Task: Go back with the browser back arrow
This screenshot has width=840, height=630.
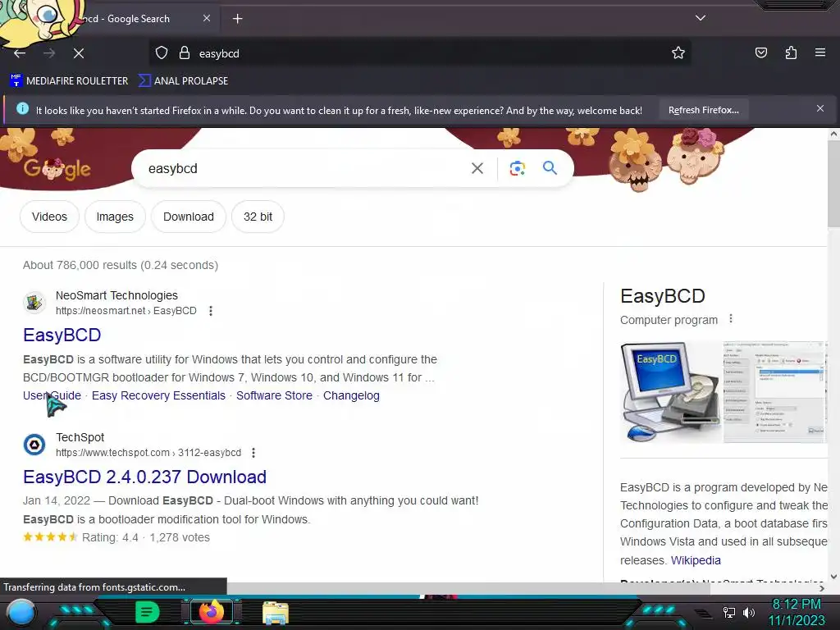Action: [x=20, y=53]
